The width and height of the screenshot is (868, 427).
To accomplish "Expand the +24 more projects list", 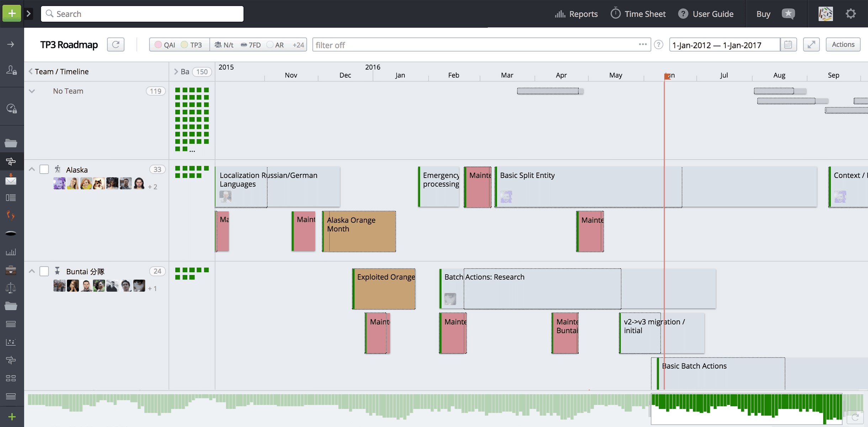I will point(298,45).
